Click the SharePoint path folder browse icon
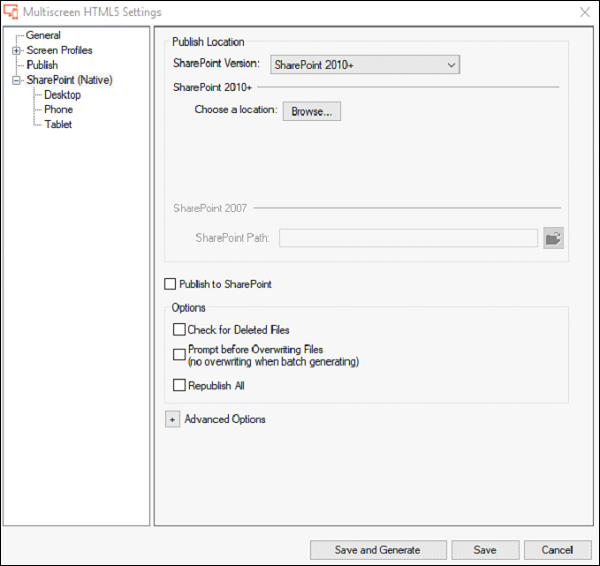 coord(553,238)
